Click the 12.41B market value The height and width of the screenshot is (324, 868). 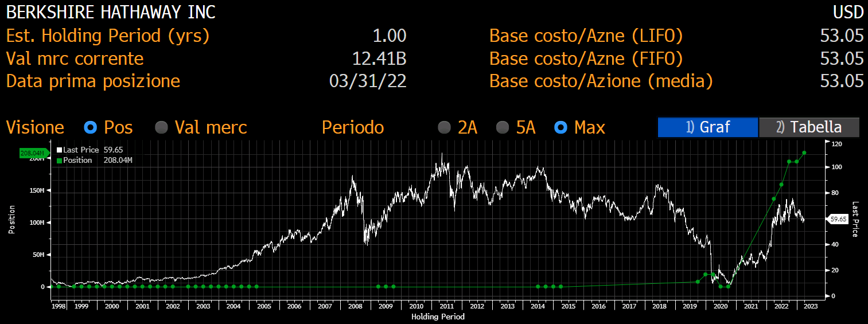point(380,58)
